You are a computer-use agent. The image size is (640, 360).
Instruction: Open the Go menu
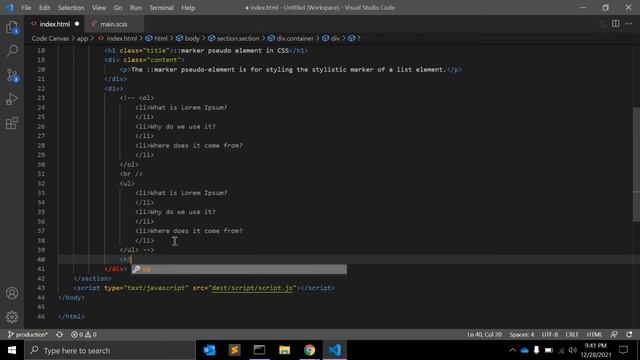118,8
